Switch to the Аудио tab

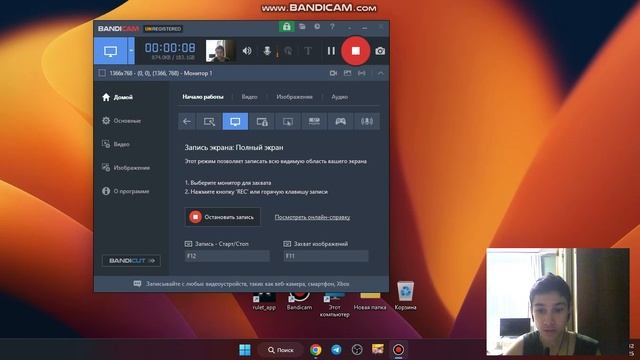tap(340, 97)
